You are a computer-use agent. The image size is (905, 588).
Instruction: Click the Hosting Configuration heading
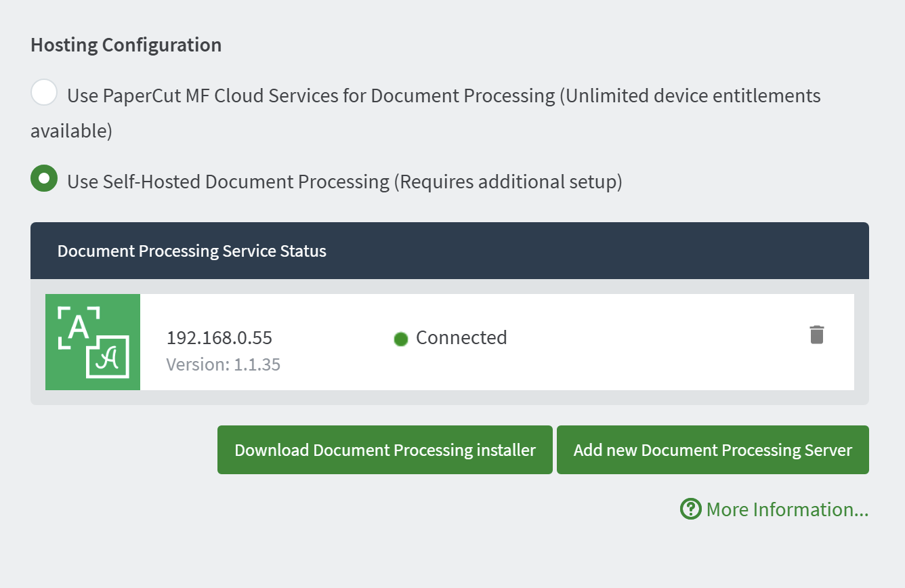click(126, 45)
